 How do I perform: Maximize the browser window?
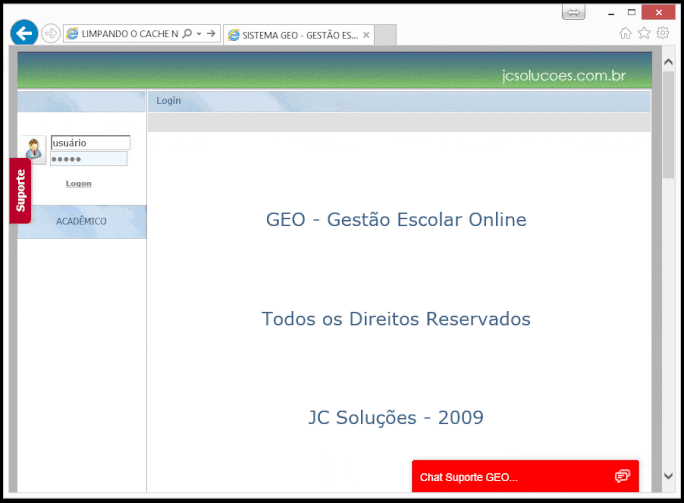pos(632,12)
